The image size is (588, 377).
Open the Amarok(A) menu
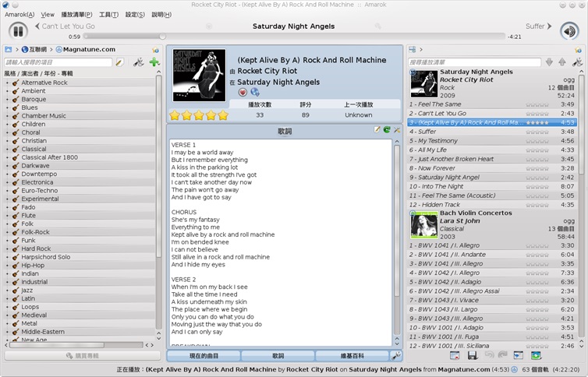tap(19, 15)
